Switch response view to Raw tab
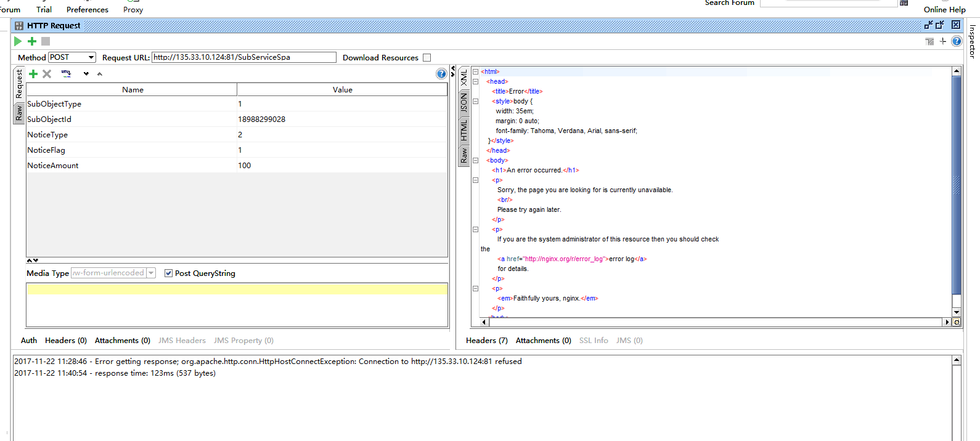The width and height of the screenshot is (980, 441). tap(464, 155)
